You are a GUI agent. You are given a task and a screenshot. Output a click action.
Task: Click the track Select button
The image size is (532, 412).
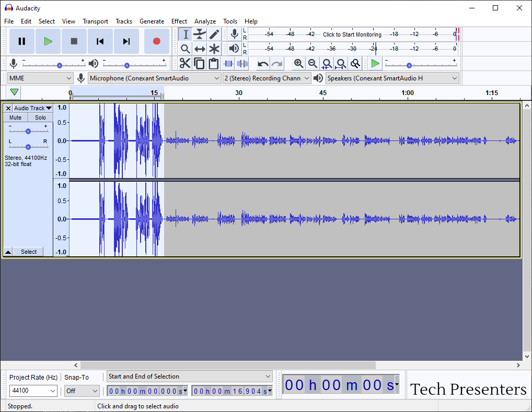click(x=29, y=252)
